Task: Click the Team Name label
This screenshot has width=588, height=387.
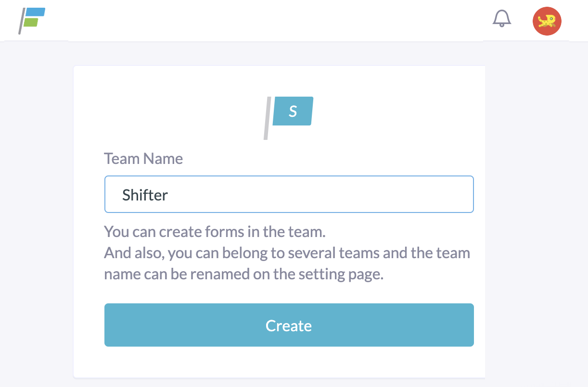Action: [143, 159]
